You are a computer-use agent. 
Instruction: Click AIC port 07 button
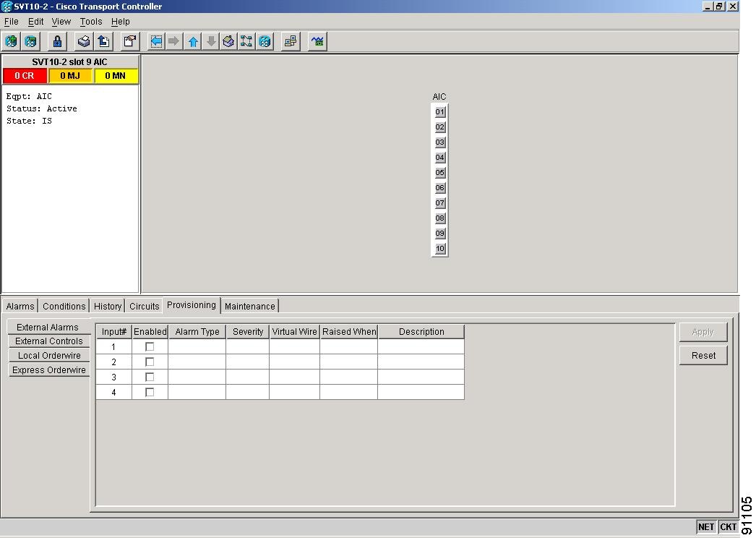tap(439, 203)
